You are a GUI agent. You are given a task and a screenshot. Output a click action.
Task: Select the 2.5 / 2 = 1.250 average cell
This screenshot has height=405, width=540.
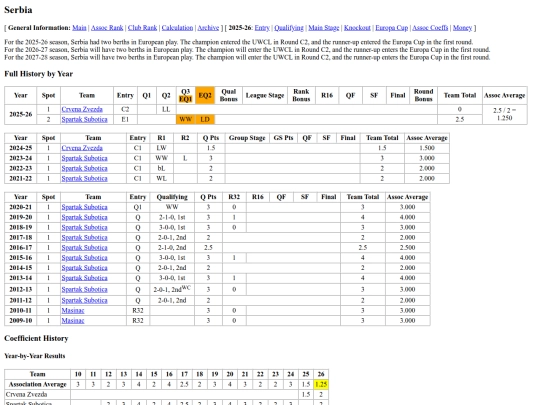coord(505,114)
